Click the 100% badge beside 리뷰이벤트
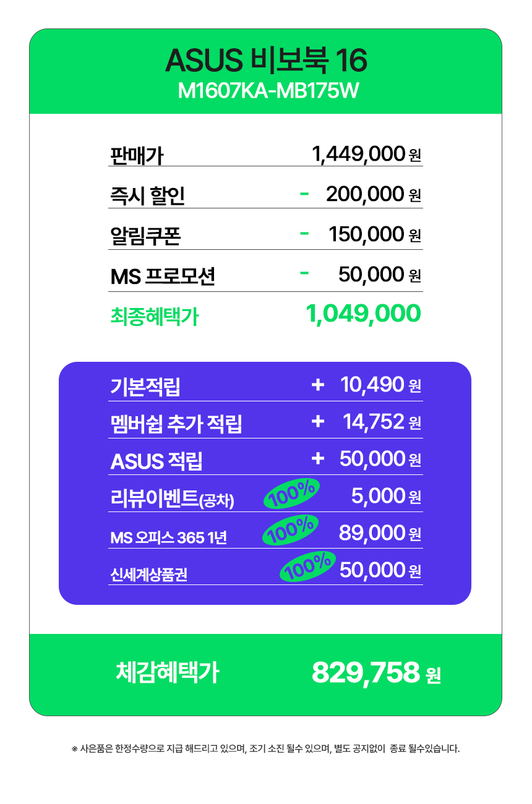The width and height of the screenshot is (532, 804). click(292, 493)
